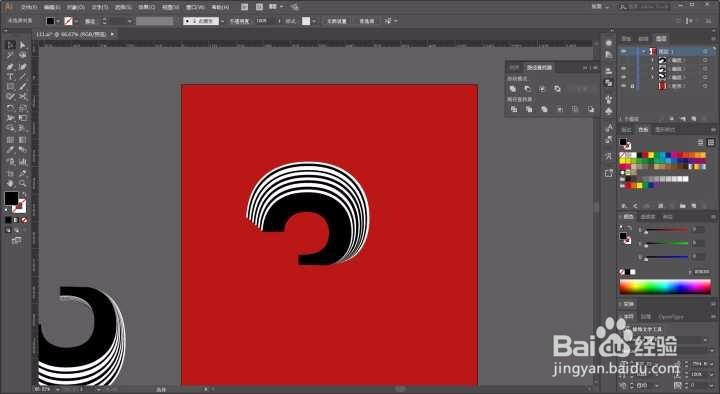The width and height of the screenshot is (720, 394).
Task: Click 首选项 button in control bar
Action: (x=366, y=21)
